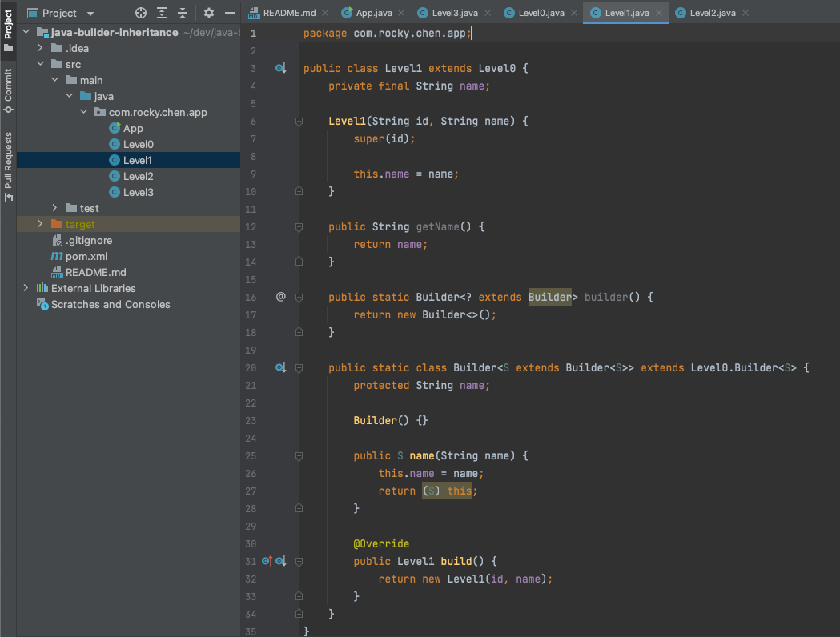Screen dimensions: 840x637
Task: Fold the build() method at line 31
Action: click(299, 562)
